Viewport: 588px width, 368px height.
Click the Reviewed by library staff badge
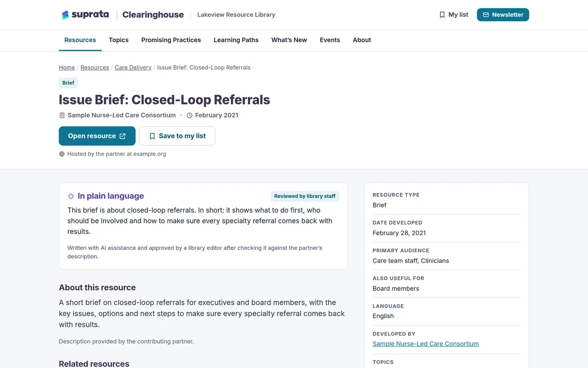pos(305,196)
